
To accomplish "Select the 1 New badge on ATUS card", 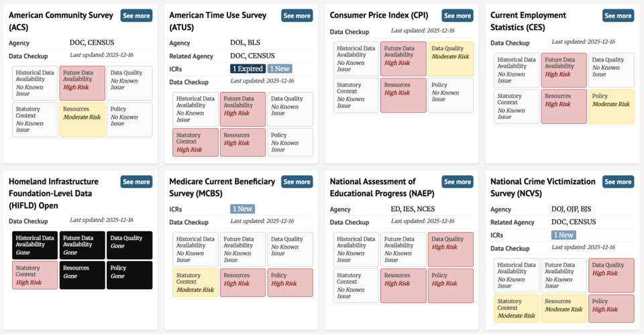I will tap(280, 68).
